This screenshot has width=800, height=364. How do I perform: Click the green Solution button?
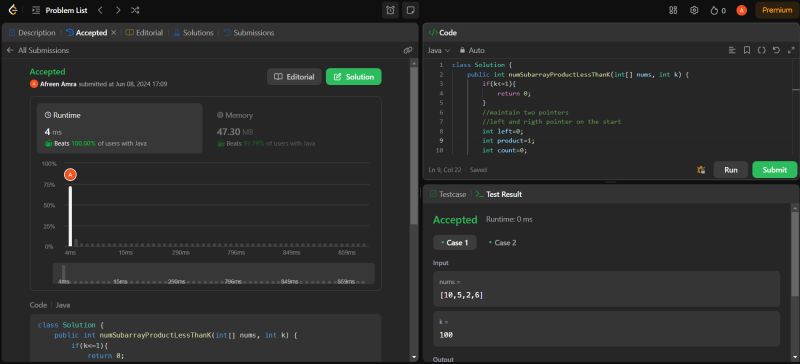354,77
